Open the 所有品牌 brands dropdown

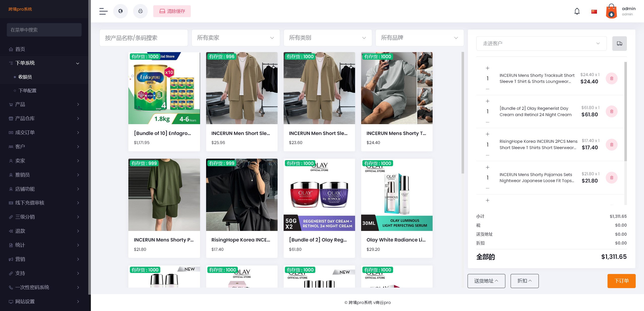pyautogui.click(x=419, y=38)
